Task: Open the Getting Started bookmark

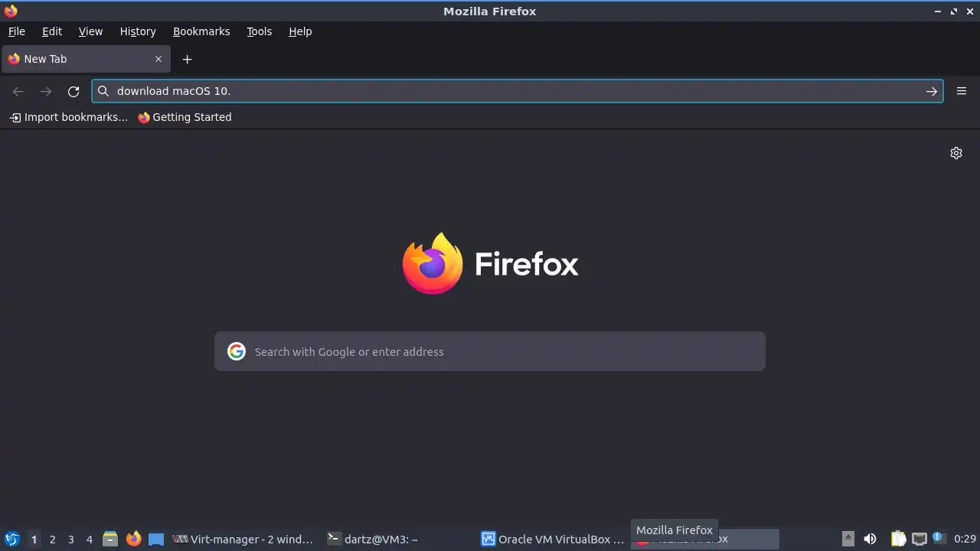Action: click(185, 117)
